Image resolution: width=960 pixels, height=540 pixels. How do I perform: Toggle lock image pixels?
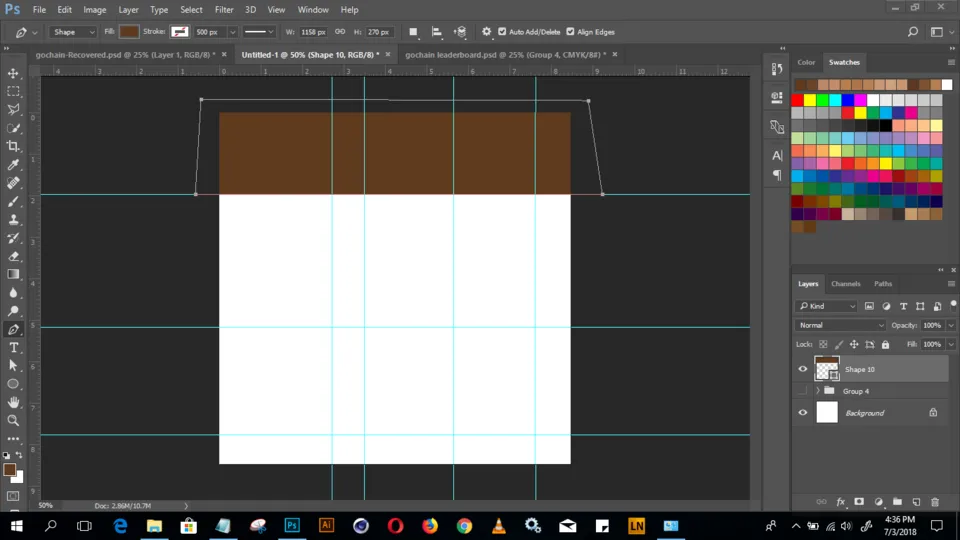(839, 345)
